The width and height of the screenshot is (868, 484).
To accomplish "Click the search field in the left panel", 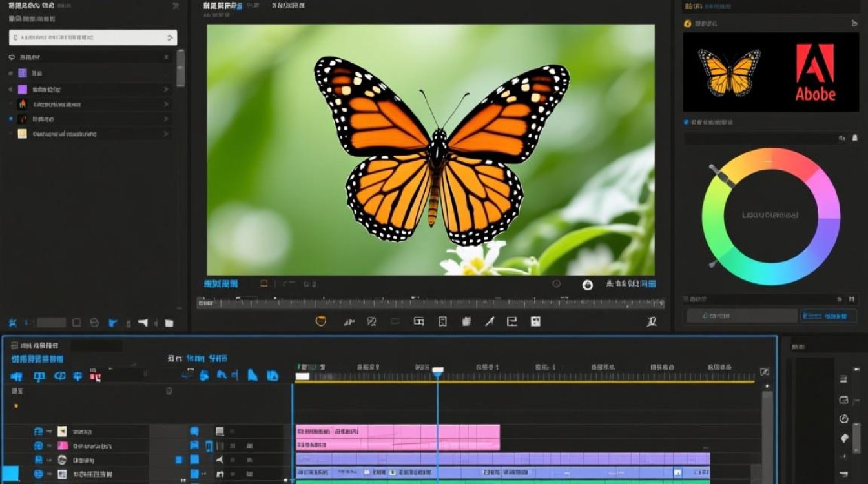I will [93, 37].
